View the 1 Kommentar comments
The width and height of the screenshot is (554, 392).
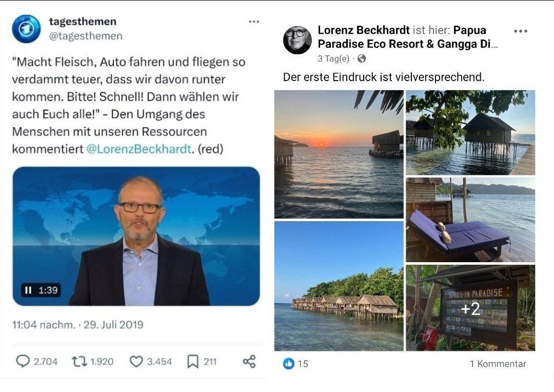(x=498, y=364)
